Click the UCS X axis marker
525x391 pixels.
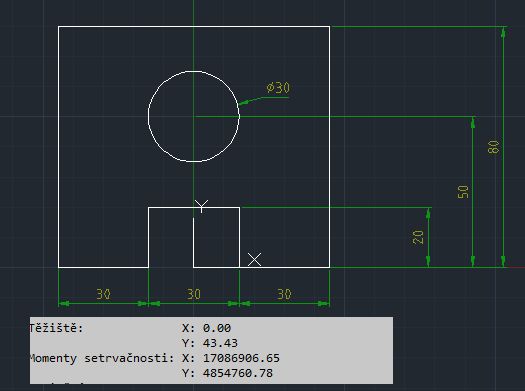[x=254, y=260]
